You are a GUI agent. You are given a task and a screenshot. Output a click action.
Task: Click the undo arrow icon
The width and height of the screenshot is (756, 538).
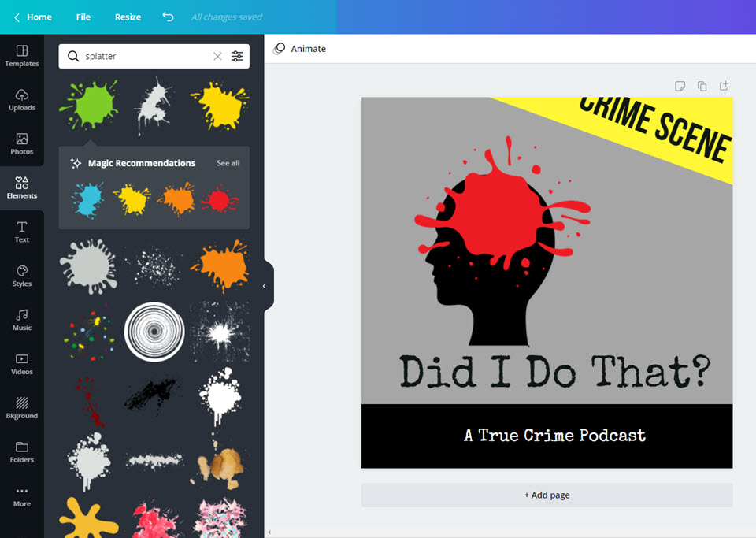(x=168, y=17)
